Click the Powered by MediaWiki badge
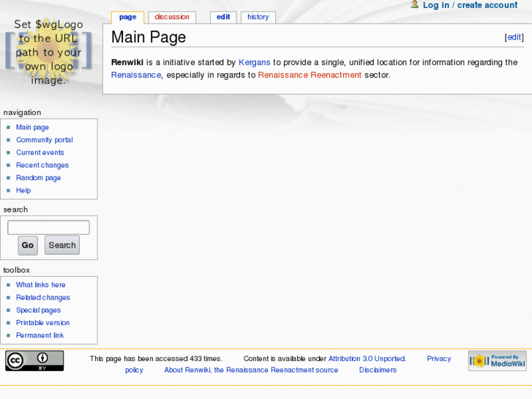 498,361
